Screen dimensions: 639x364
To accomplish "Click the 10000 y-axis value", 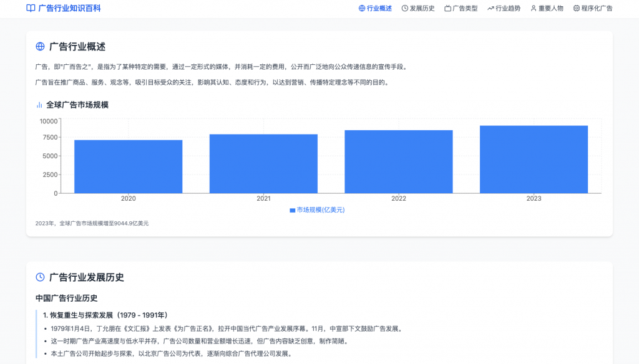I will coord(49,122).
